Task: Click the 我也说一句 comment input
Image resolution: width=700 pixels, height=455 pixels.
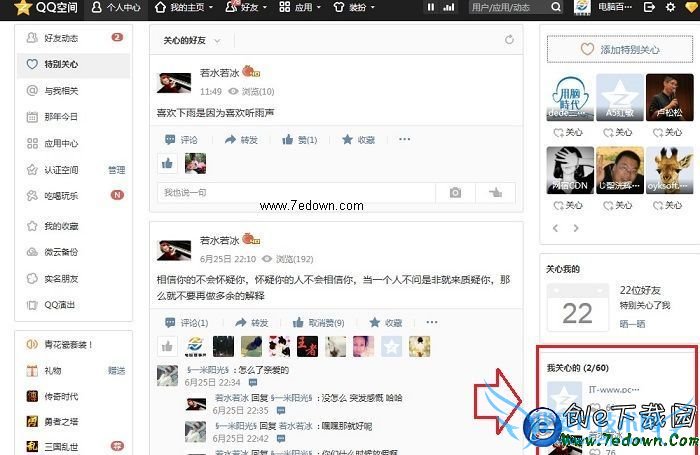Action: (296, 193)
